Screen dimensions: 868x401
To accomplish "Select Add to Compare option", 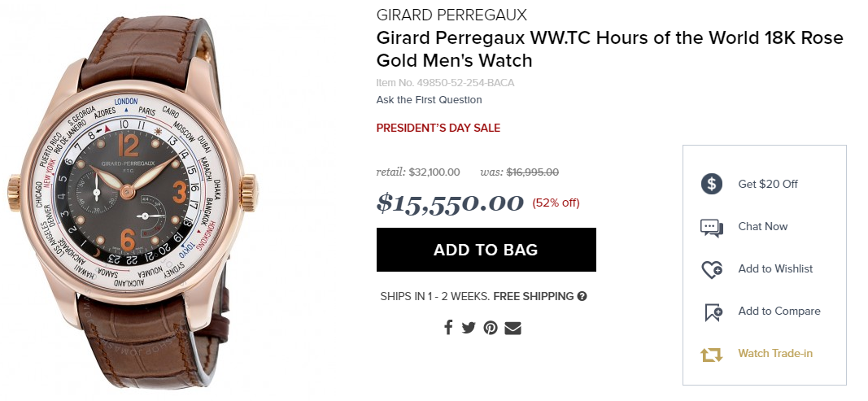I will click(x=779, y=311).
